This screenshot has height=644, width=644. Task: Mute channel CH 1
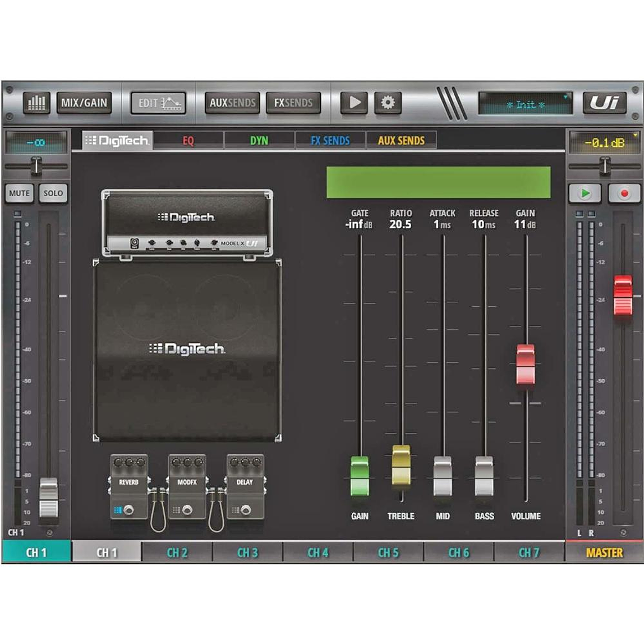[x=19, y=193]
